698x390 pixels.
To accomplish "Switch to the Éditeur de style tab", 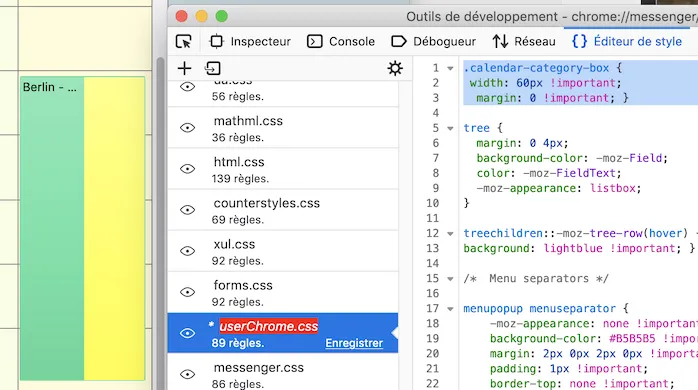I will tap(627, 41).
